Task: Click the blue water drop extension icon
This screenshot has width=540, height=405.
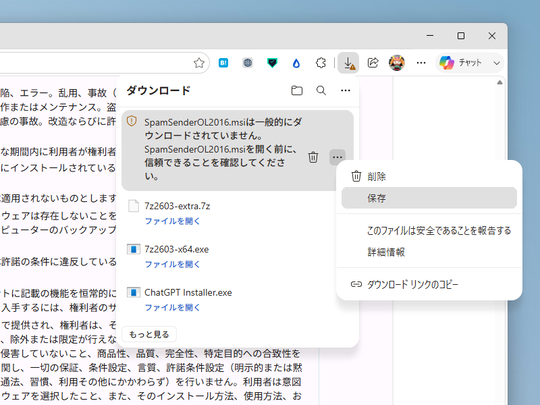Action: [x=296, y=63]
